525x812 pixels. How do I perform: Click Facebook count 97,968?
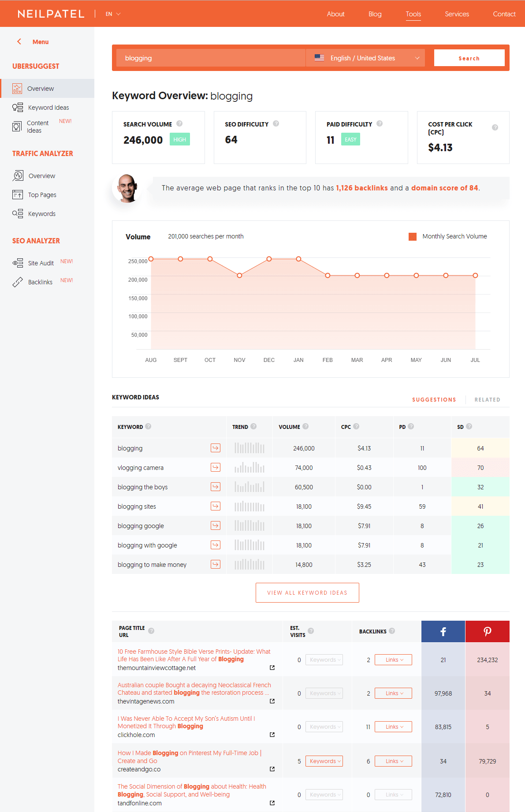point(443,693)
